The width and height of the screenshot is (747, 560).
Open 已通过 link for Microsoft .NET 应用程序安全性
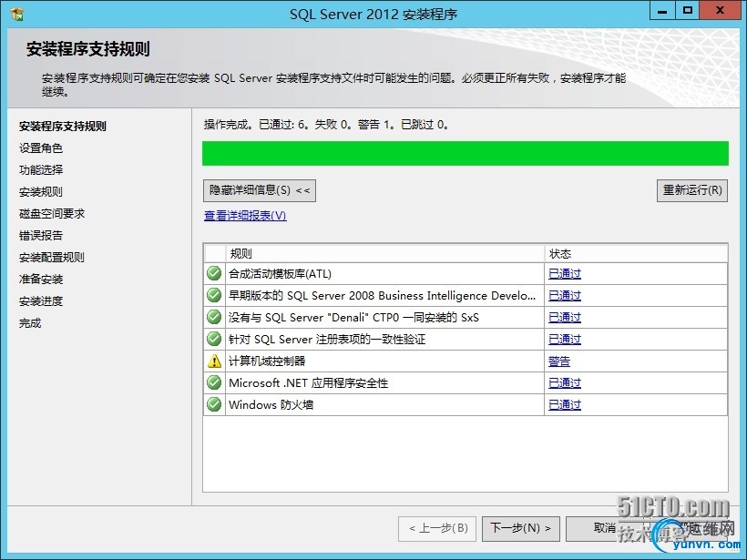[565, 382]
